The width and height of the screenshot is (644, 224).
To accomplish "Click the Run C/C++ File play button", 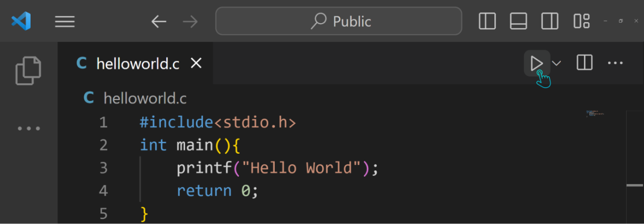I will pyautogui.click(x=536, y=63).
